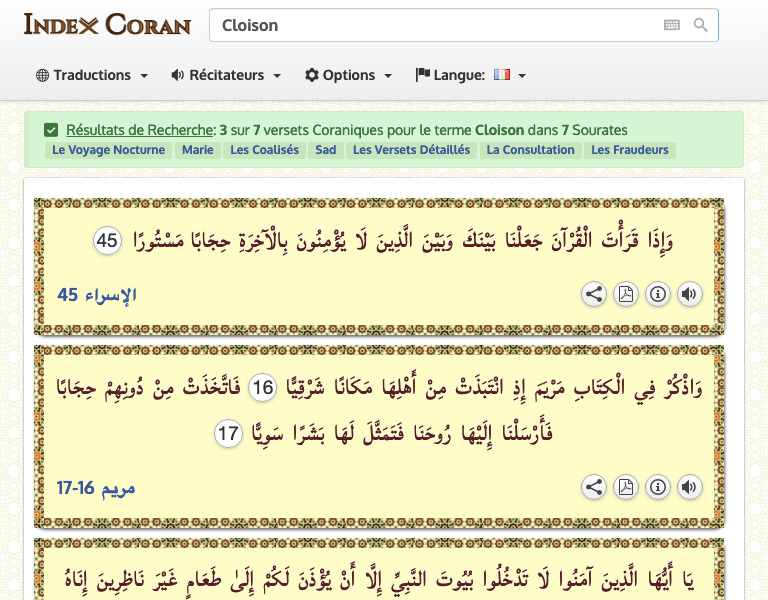
Task: Click the Marie sourate tag
Action: coord(197,150)
